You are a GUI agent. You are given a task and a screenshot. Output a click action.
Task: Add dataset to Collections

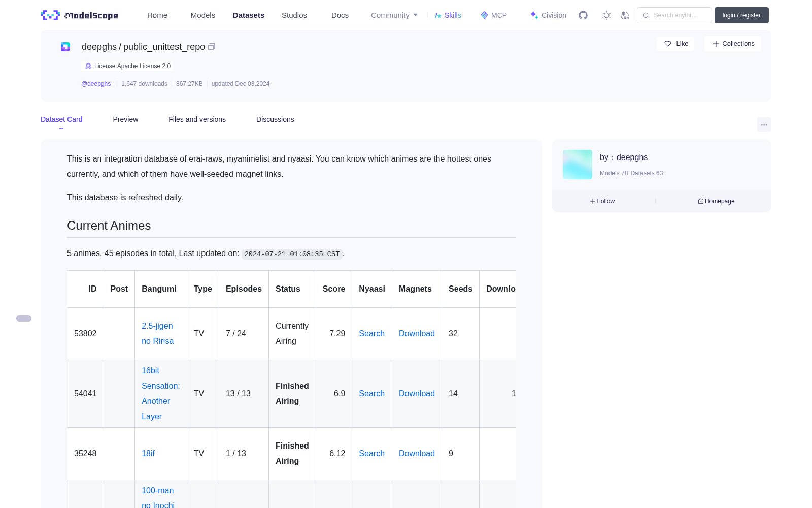(x=733, y=44)
